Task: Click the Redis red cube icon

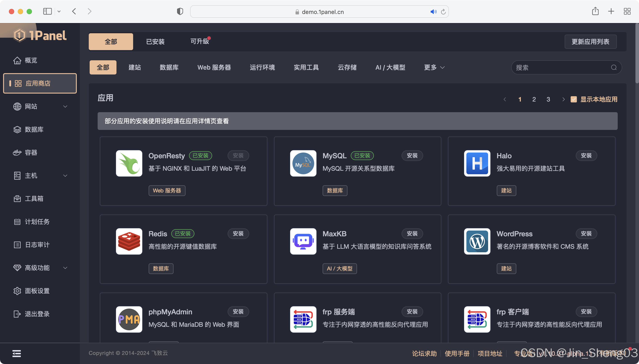Action: pyautogui.click(x=129, y=241)
